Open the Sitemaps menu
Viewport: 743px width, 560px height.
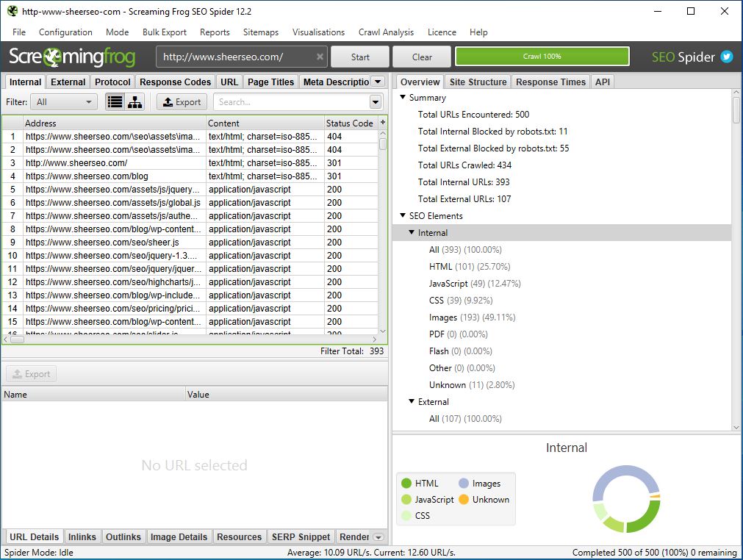click(x=261, y=32)
